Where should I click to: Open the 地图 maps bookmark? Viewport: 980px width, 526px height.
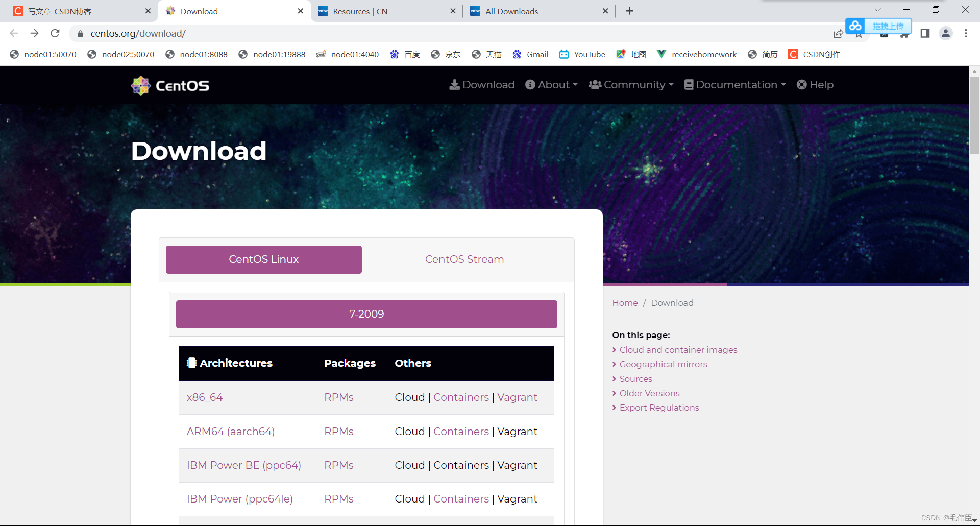(631, 54)
